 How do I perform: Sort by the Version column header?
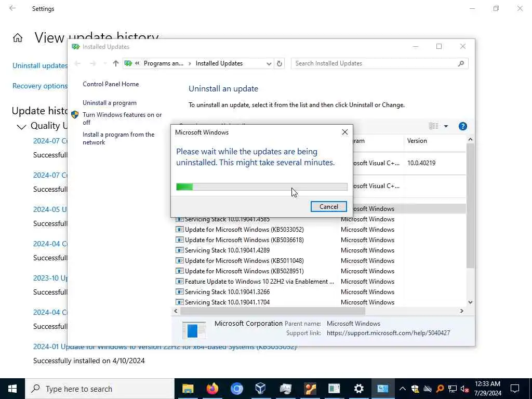tap(435, 141)
